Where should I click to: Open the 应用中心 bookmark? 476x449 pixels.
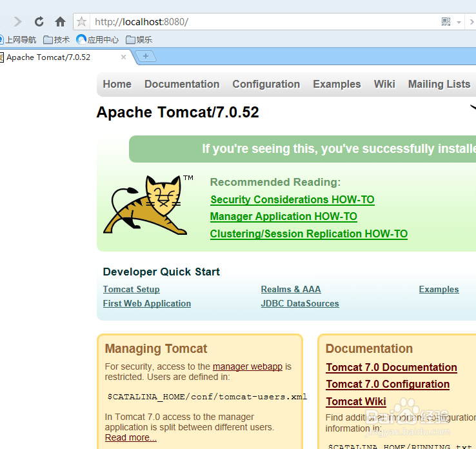tap(97, 40)
